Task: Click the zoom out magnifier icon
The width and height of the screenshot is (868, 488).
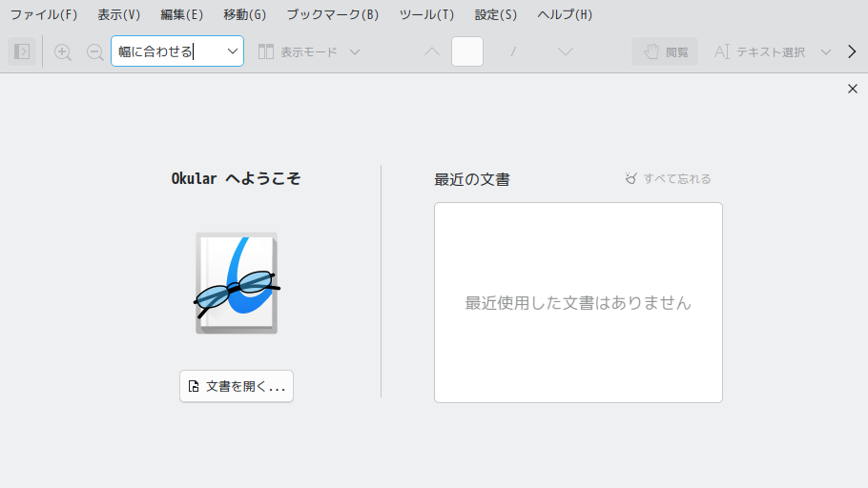Action: coord(94,52)
